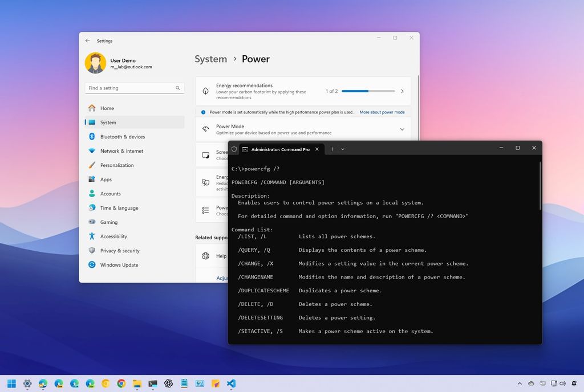The image size is (584, 392).
Task: Select the Administrator: Command Pro tab
Action: 279,149
